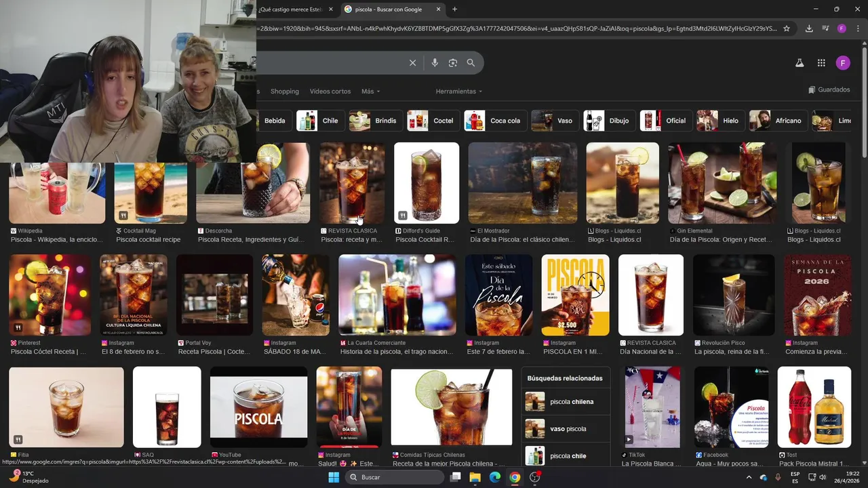Filter images by Coca cola chip
The width and height of the screenshot is (868, 488).
point(496,121)
